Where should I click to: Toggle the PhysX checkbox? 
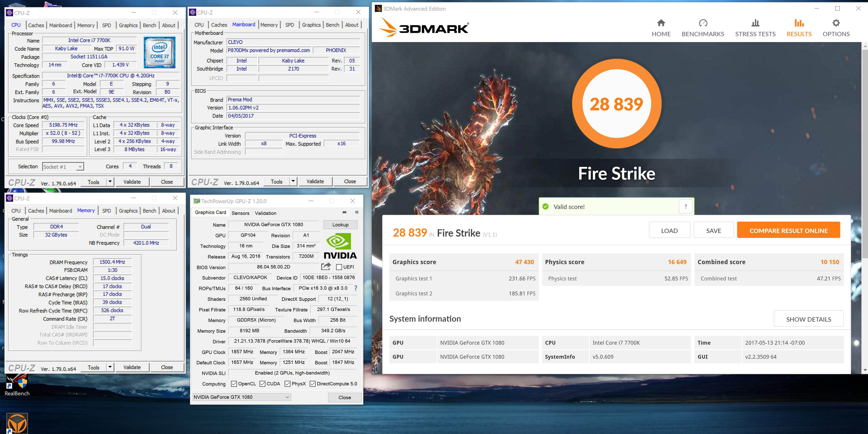click(288, 384)
